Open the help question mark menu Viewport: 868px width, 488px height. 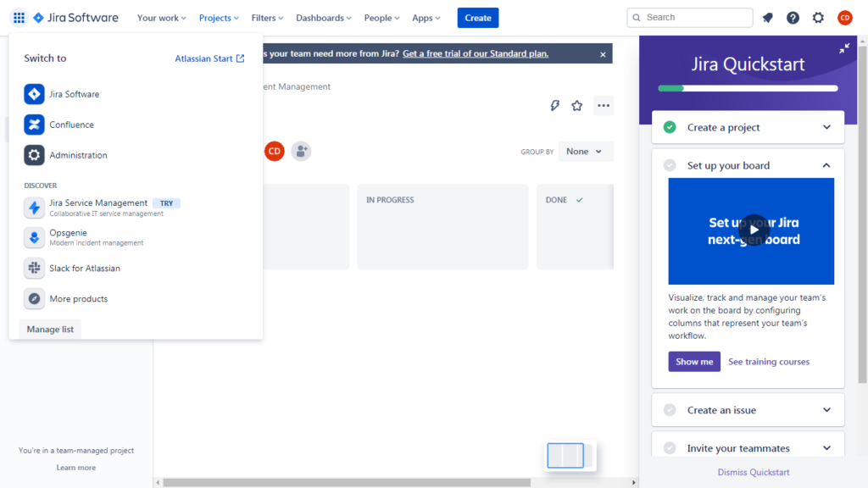click(793, 17)
